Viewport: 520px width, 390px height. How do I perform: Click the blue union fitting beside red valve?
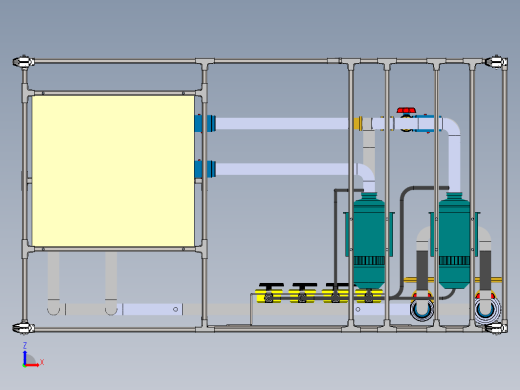click(x=429, y=124)
